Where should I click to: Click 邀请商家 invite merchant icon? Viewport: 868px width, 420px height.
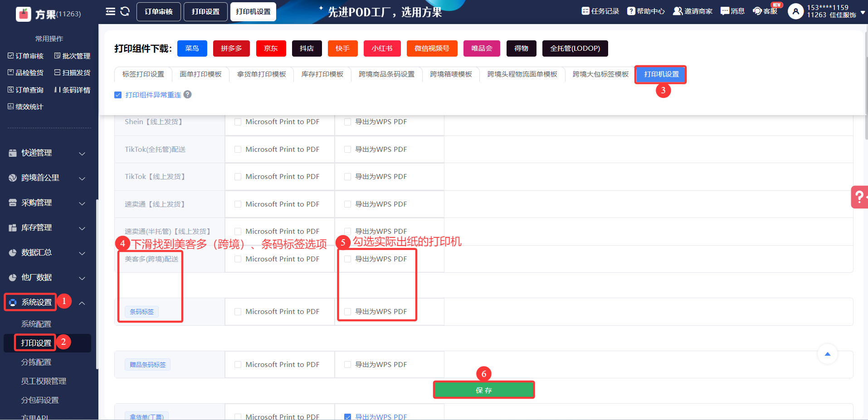pos(678,11)
